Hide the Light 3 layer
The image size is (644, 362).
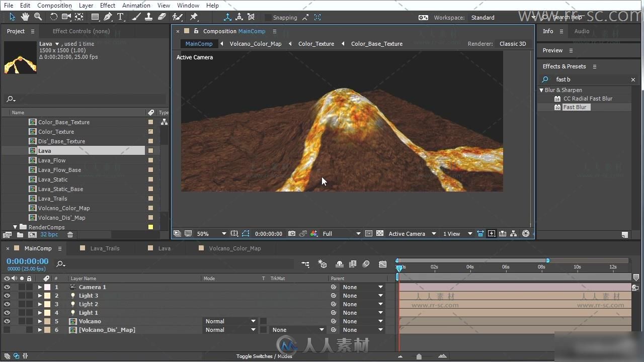7,296
